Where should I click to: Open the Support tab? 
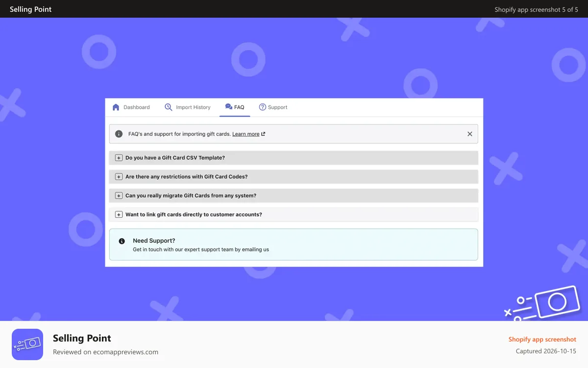click(x=273, y=107)
